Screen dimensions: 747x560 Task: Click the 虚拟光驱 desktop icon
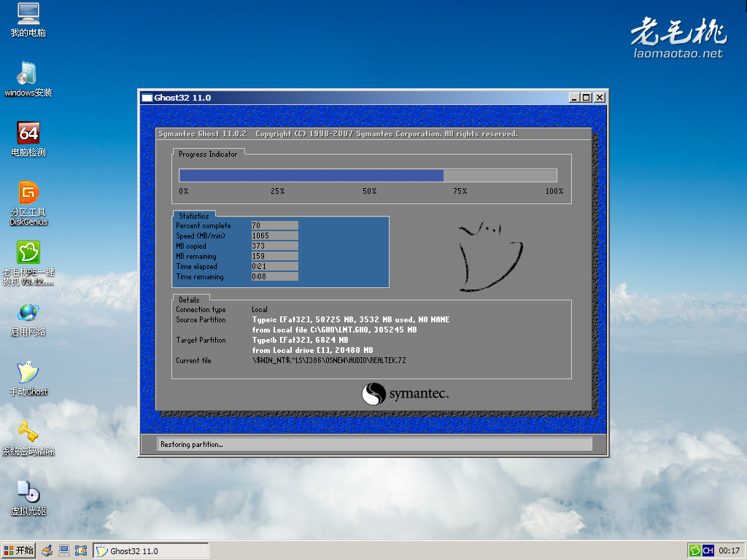click(28, 499)
